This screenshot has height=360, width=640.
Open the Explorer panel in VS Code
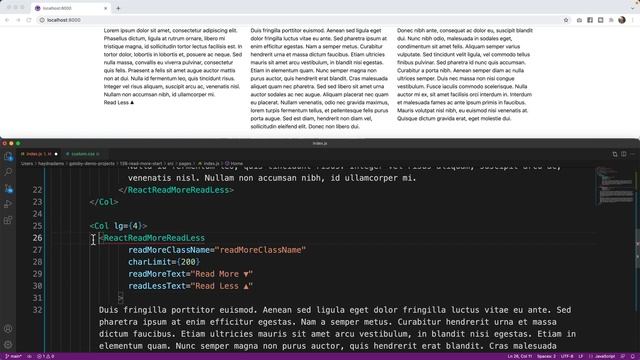click(x=8, y=156)
